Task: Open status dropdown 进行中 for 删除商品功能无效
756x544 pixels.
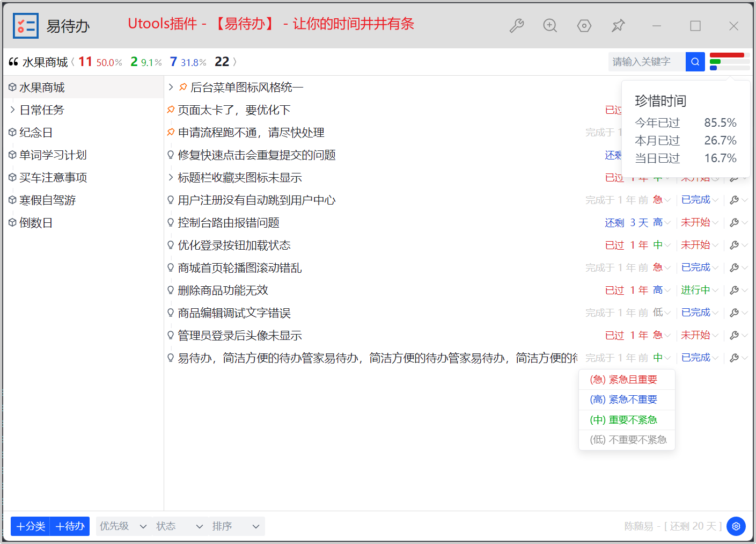Action: tap(700, 290)
